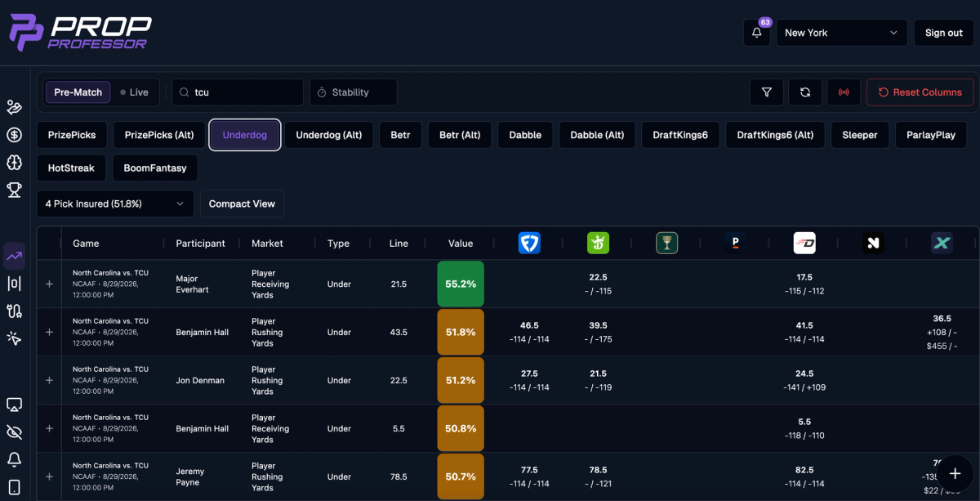This screenshot has height=501, width=980.
Task: Click the mobile phone sidebar icon
Action: point(14,487)
